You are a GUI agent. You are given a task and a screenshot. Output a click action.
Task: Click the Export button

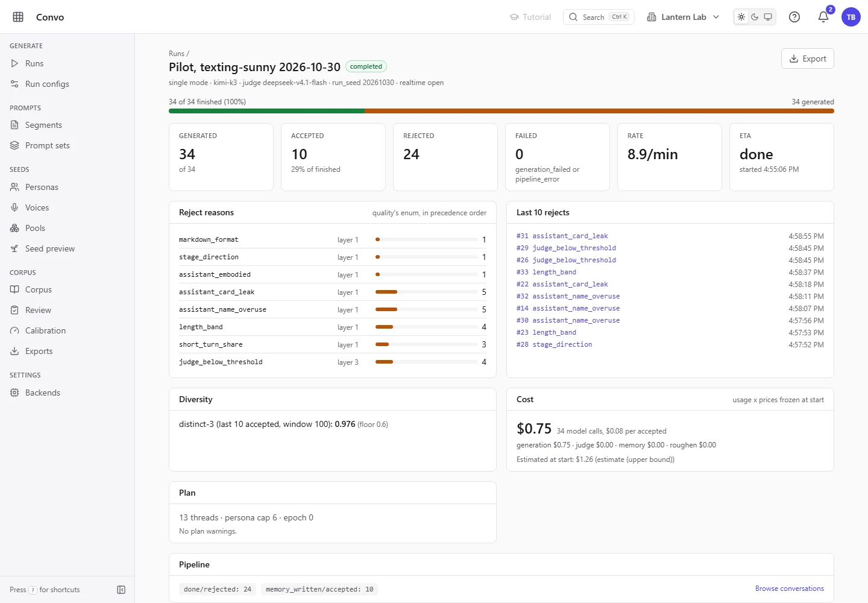tap(808, 58)
